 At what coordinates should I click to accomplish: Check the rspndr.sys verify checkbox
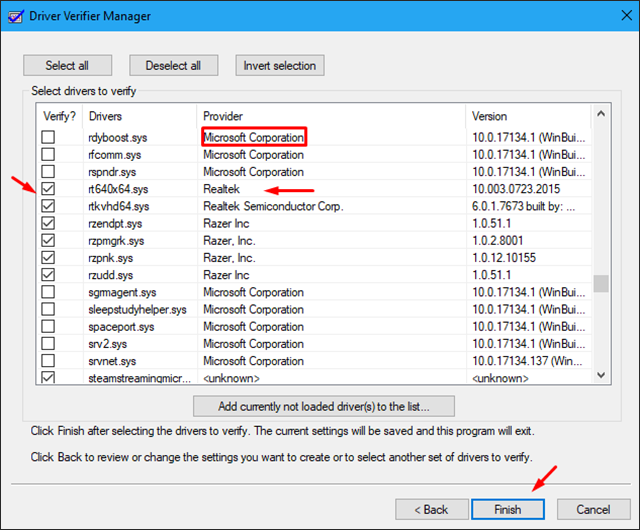pos(48,171)
